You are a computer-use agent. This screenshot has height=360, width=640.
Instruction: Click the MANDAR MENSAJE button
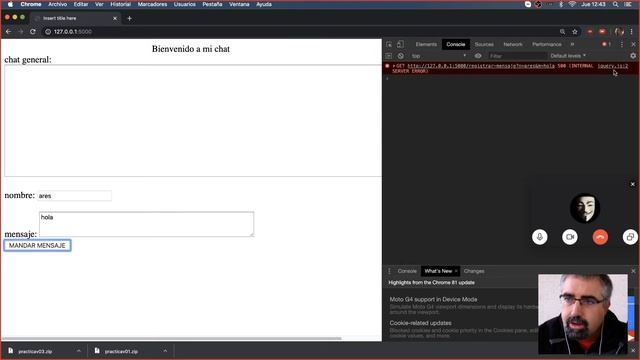click(38, 245)
